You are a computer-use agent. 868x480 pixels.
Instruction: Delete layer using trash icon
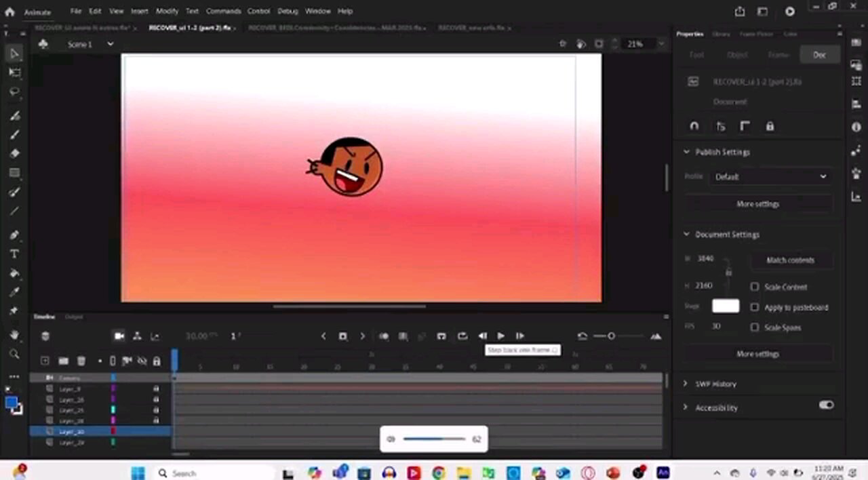(81, 361)
